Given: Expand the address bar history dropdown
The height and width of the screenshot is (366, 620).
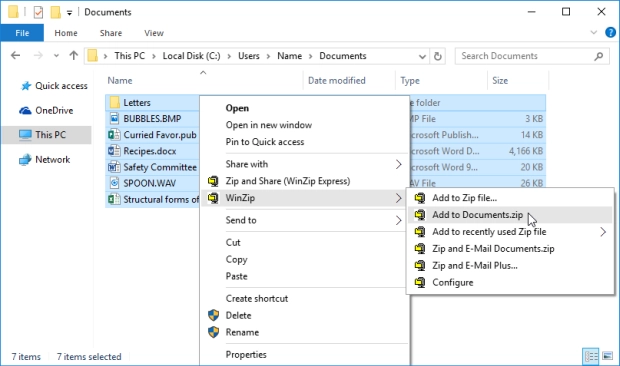Looking at the screenshot, I should coord(422,57).
